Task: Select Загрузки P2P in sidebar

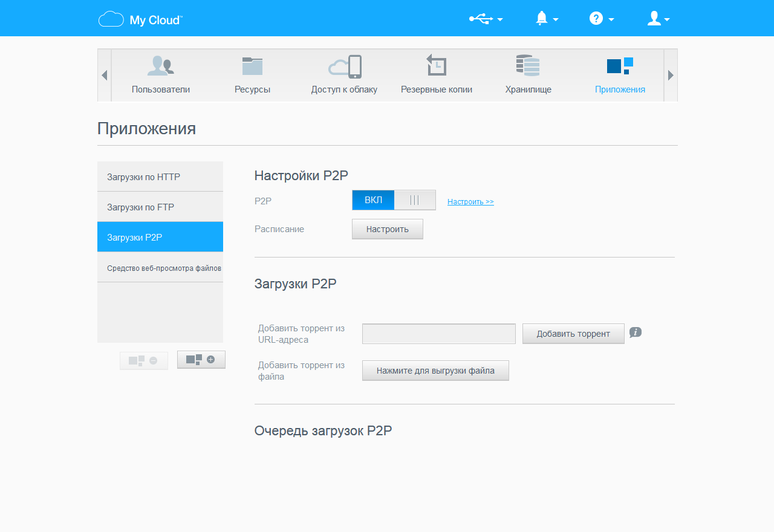Action: pos(160,237)
